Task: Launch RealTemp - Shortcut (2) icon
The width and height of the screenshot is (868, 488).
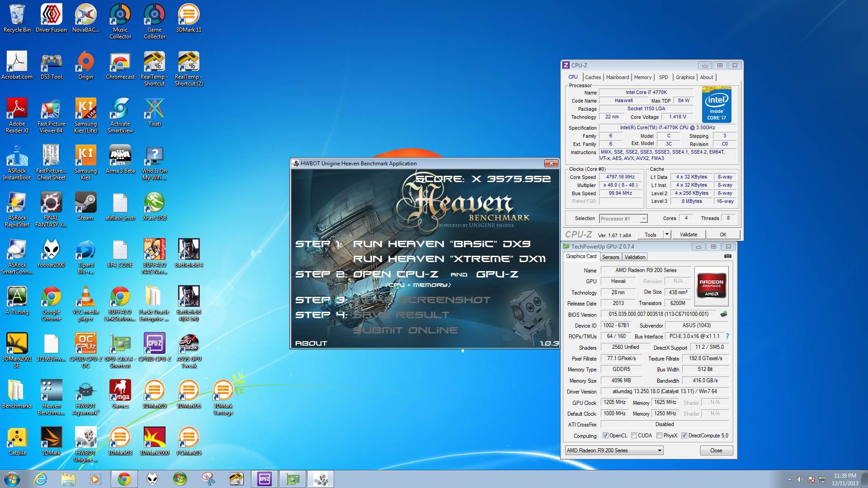Action: [x=189, y=68]
